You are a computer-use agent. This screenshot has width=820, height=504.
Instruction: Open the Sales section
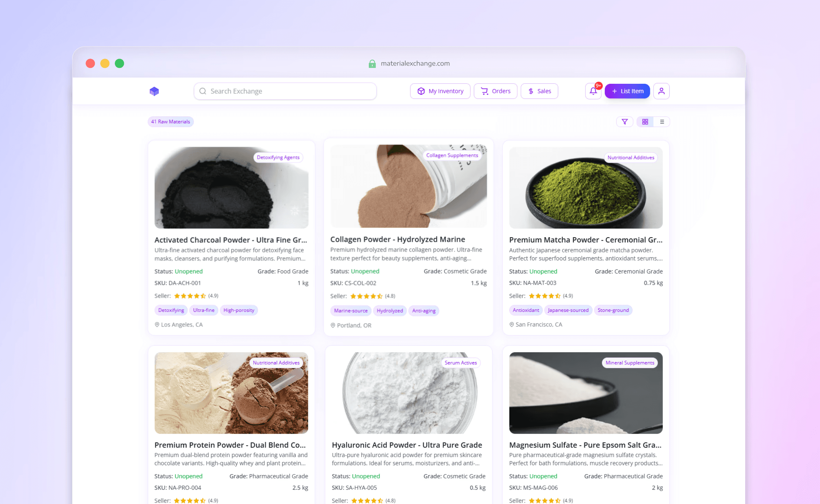[x=539, y=91]
